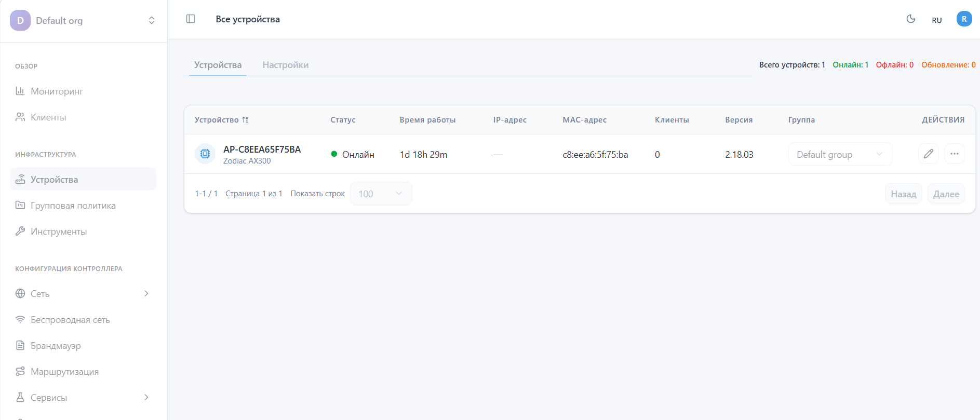The image size is (980, 420).
Task: Open Мониторинг in the sidebar
Action: point(57,91)
